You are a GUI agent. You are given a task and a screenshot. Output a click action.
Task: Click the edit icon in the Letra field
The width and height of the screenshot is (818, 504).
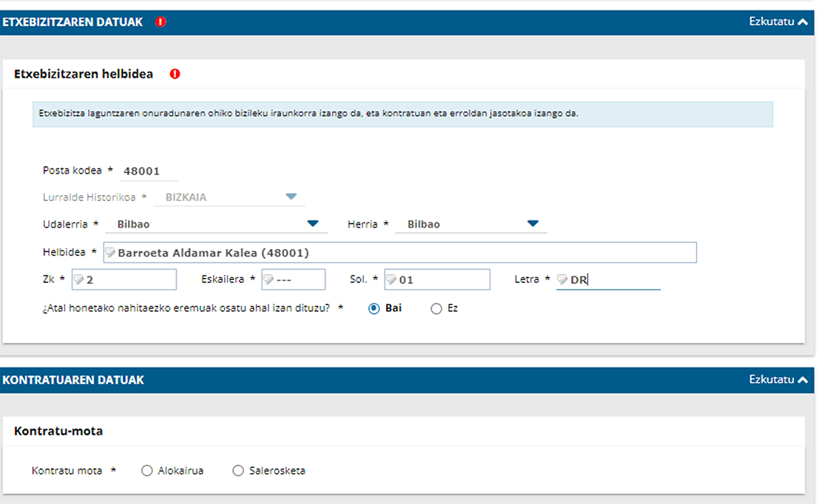point(563,279)
